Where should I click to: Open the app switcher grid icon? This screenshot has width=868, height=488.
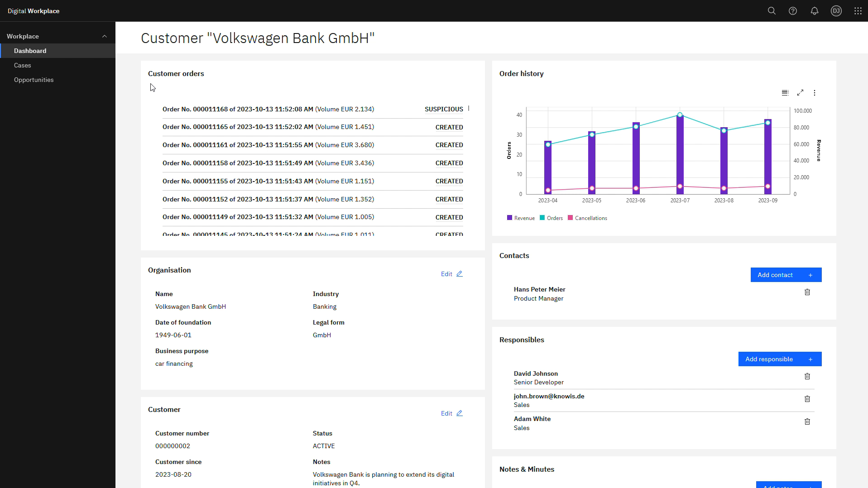[x=858, y=11]
